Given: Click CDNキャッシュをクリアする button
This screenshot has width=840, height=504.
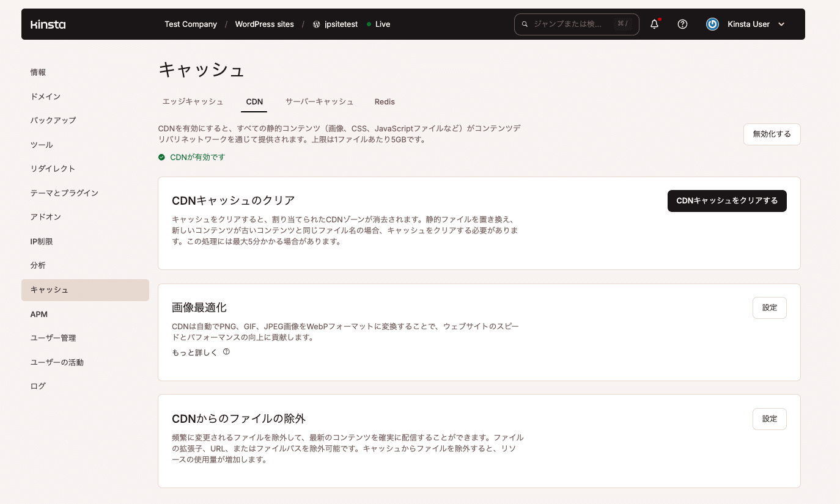Looking at the screenshot, I should pos(727,201).
